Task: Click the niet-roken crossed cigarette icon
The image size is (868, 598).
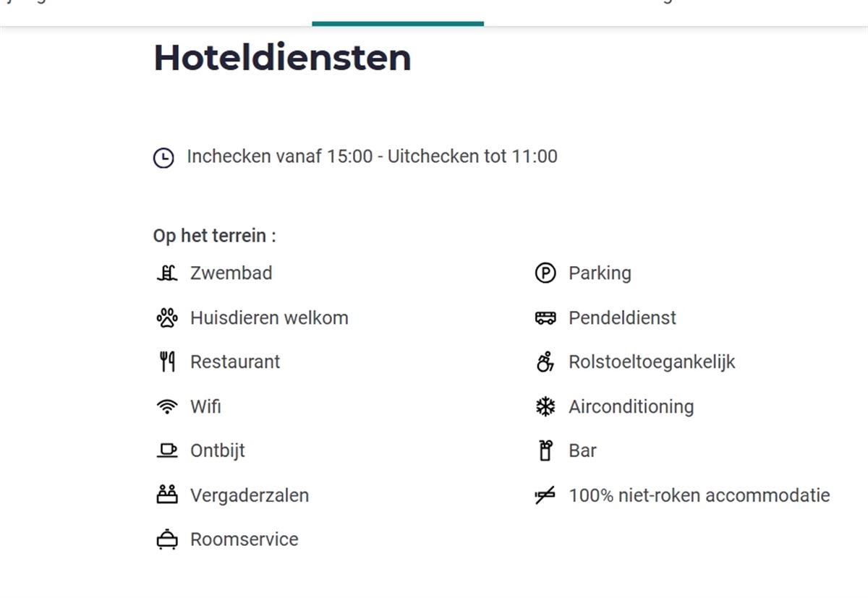Action: 546,495
